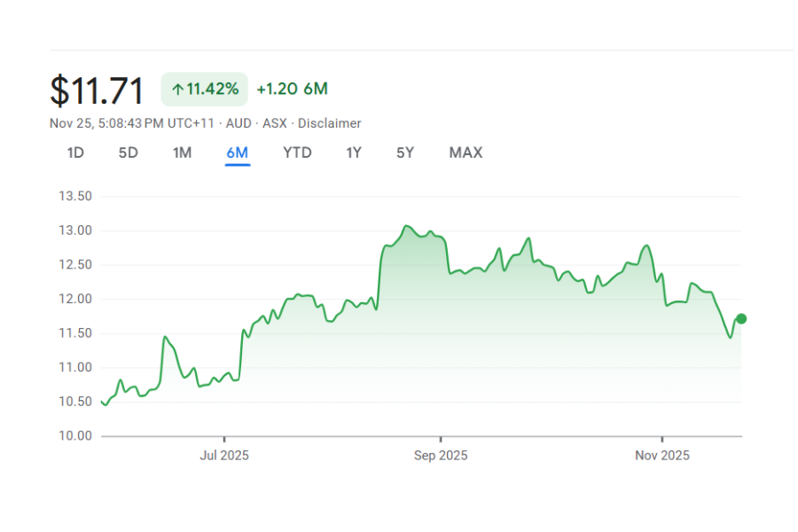The width and height of the screenshot is (798, 532).
Task: Click the 13.50 y-axis label
Action: 74,196
